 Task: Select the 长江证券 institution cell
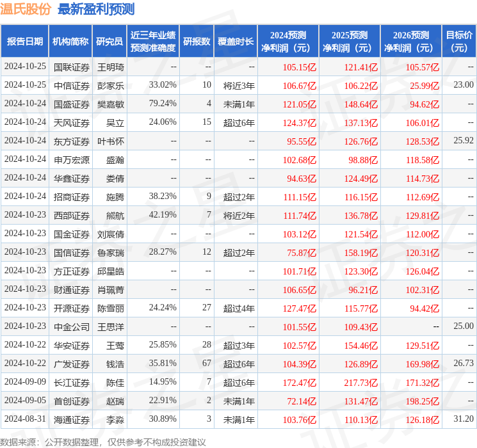coord(72,383)
